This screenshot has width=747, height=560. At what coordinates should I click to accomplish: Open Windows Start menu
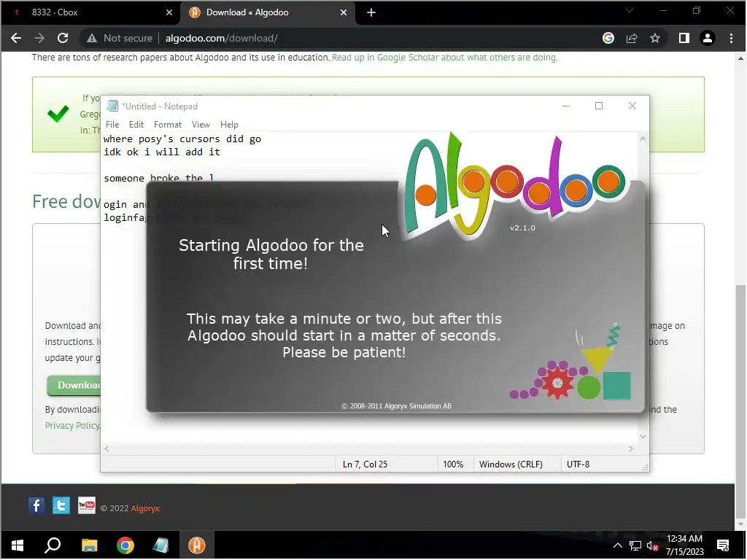point(18,545)
